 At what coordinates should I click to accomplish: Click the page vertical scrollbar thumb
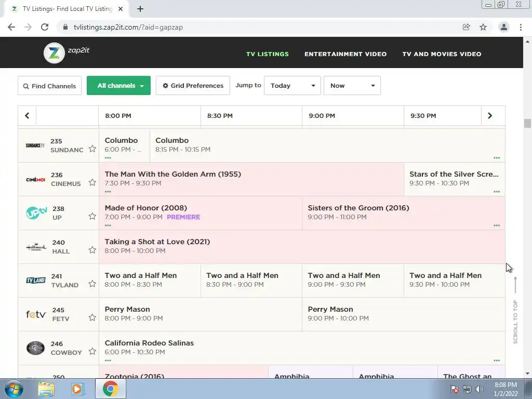[527, 123]
